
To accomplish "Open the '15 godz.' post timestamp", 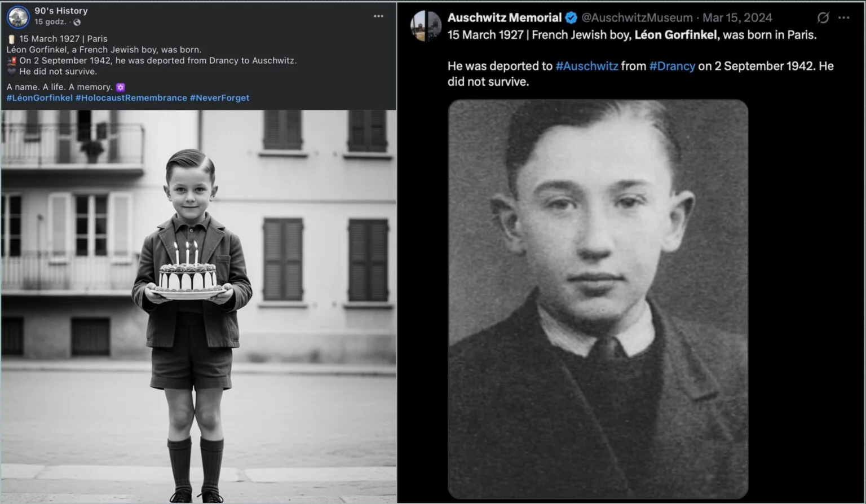I will pyautogui.click(x=50, y=22).
